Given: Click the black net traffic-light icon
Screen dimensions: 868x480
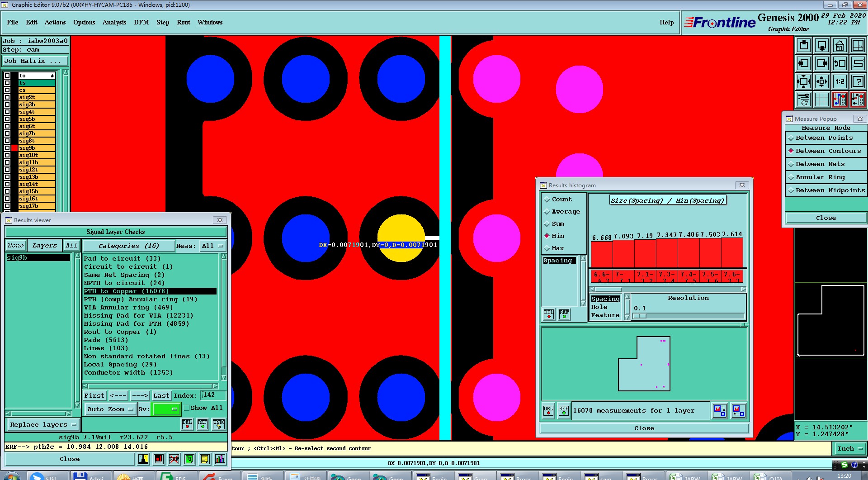Looking at the screenshot, I should pos(858,100).
